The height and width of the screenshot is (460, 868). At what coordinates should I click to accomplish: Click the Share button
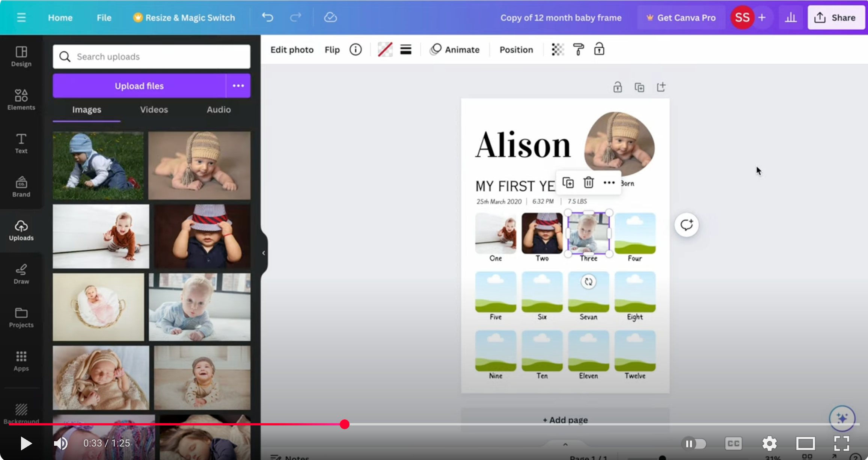click(x=836, y=18)
